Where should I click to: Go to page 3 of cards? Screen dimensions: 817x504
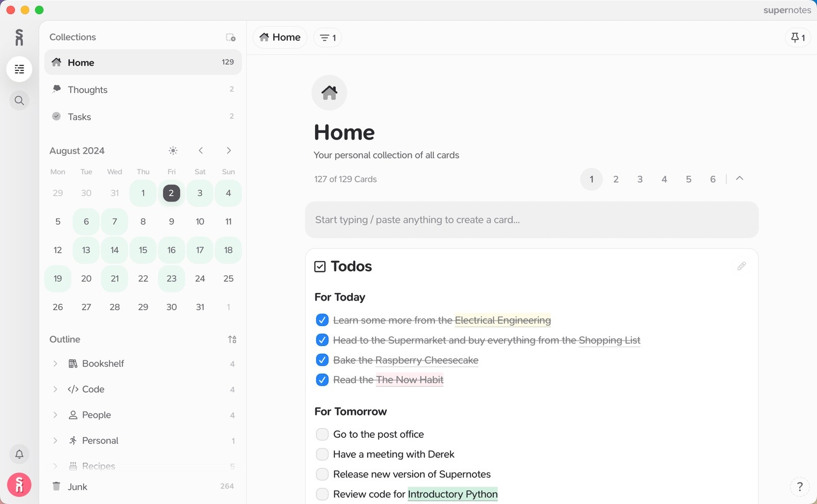pyautogui.click(x=640, y=179)
